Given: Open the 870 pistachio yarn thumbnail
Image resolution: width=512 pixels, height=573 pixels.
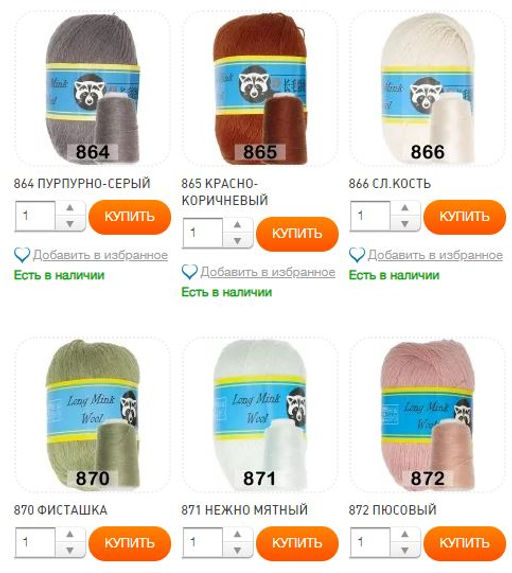Looking at the screenshot, I should (x=92, y=415).
